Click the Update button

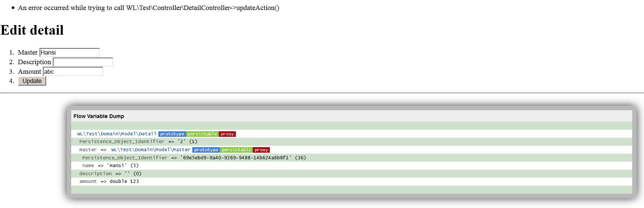[32, 81]
